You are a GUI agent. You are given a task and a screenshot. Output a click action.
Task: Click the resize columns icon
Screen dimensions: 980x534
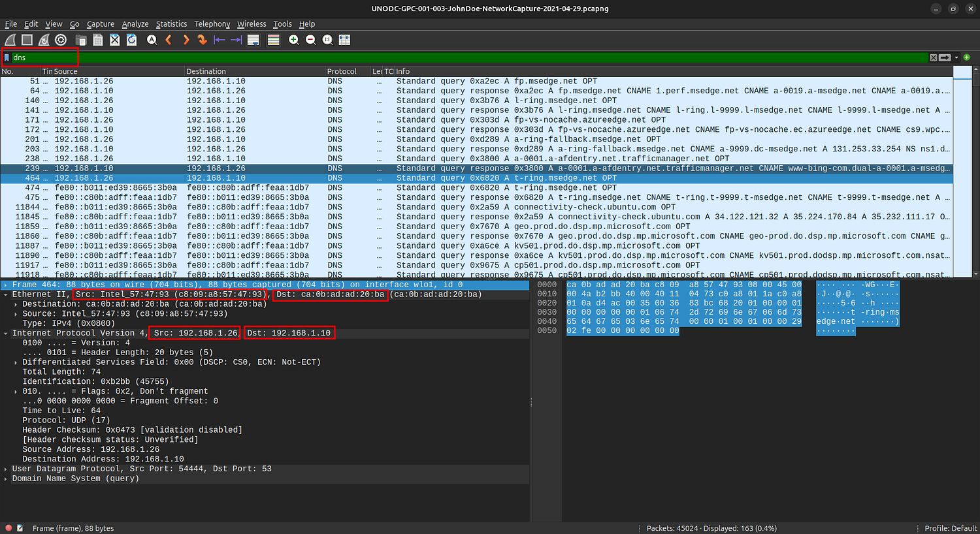click(344, 40)
